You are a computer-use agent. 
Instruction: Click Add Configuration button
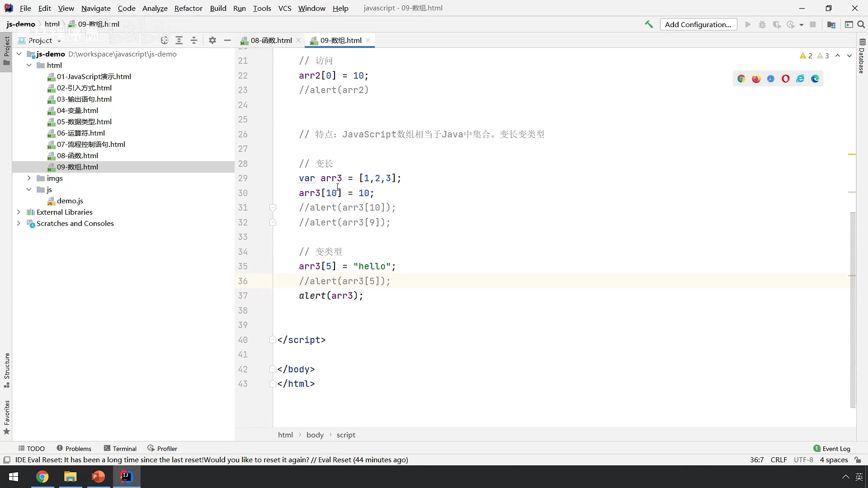pos(698,24)
